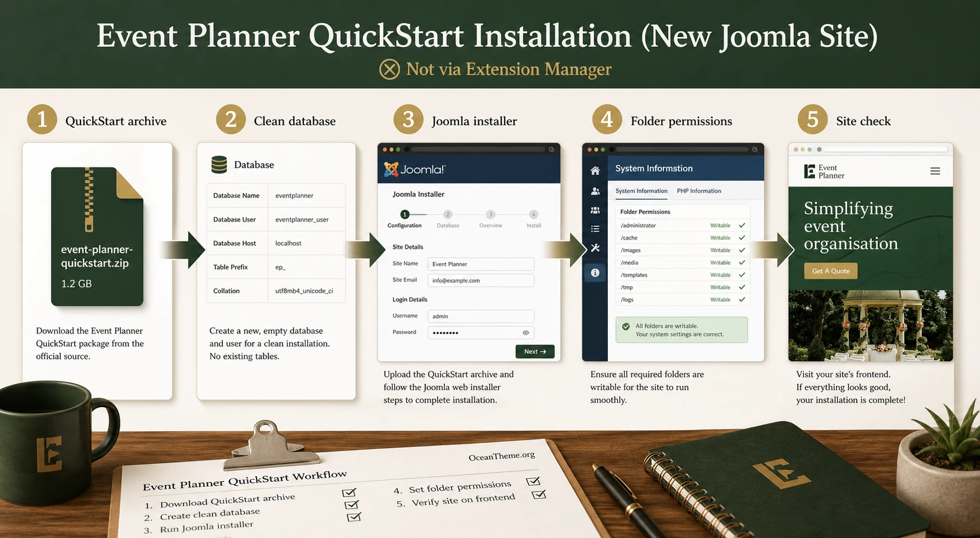Tick 'Set folder permissions' checklist box

(533, 481)
